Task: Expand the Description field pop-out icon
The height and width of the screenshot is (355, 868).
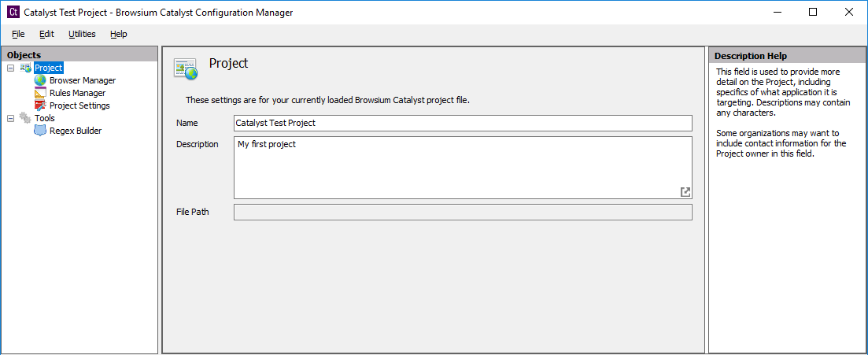Action: pyautogui.click(x=685, y=192)
